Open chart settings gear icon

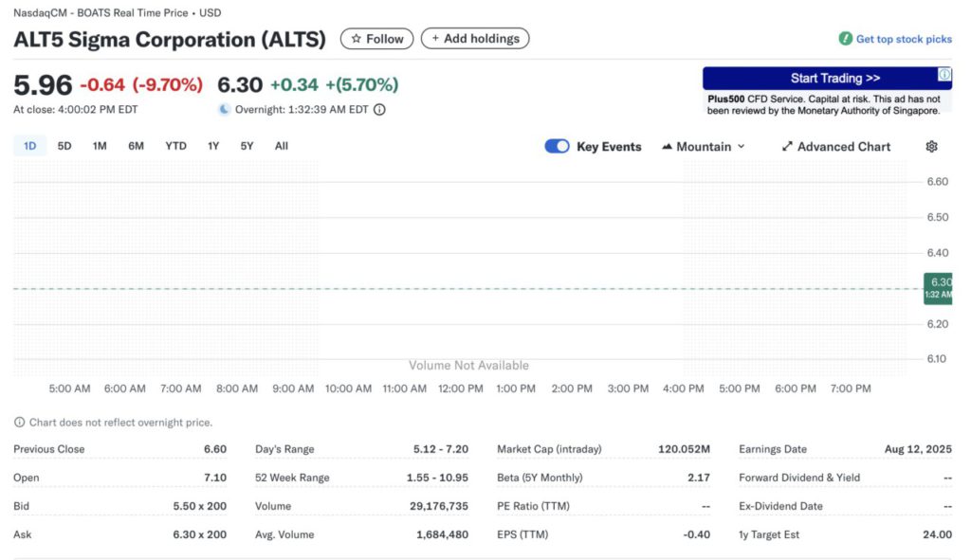pos(931,147)
